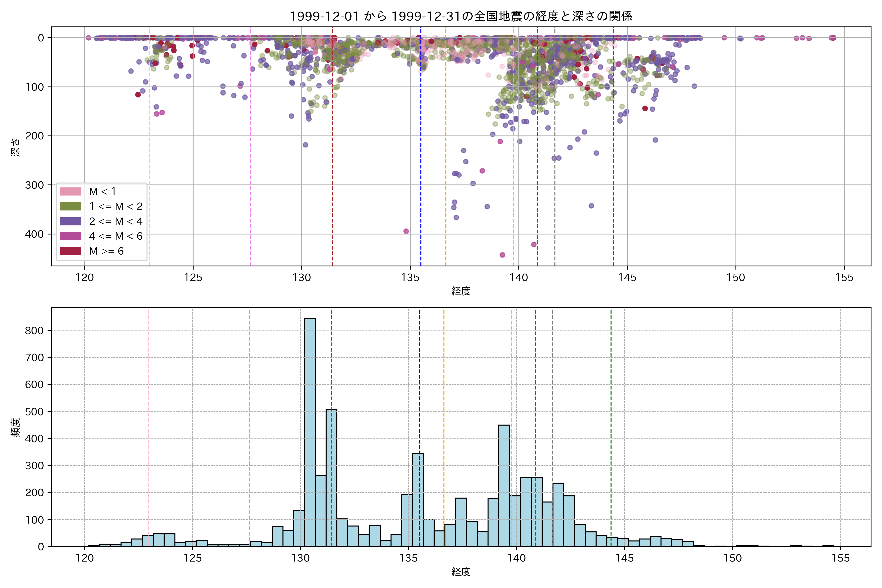The height and width of the screenshot is (588, 882).
Task: Click the tallest histogram bar above 800
Action: coord(310,431)
